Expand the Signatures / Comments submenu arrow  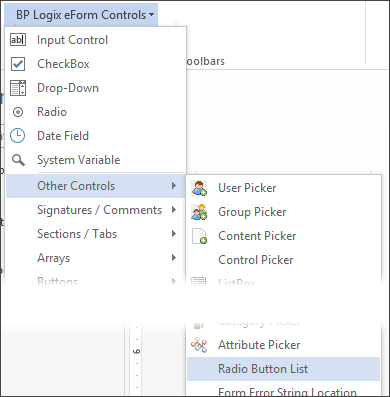(174, 210)
